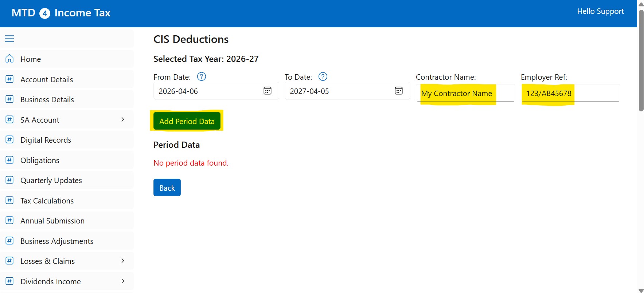
Task: Click the Account Details hash icon
Action: 9,79
